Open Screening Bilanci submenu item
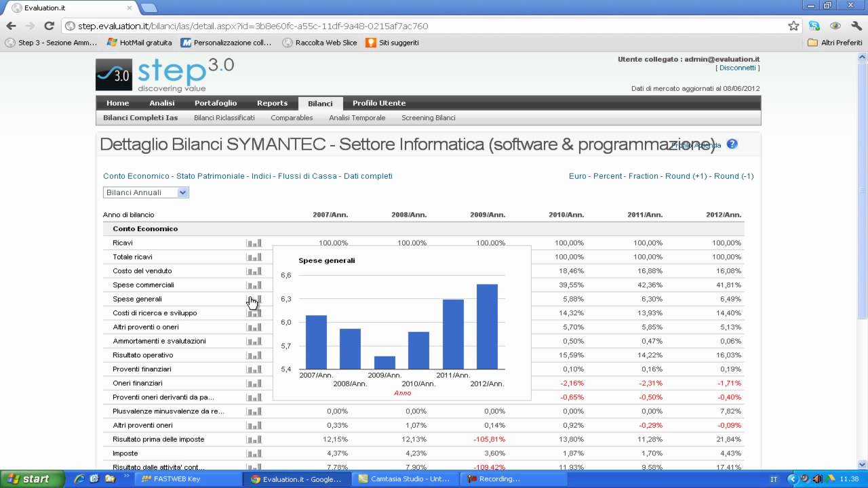Image resolution: width=868 pixels, height=488 pixels. click(x=429, y=118)
